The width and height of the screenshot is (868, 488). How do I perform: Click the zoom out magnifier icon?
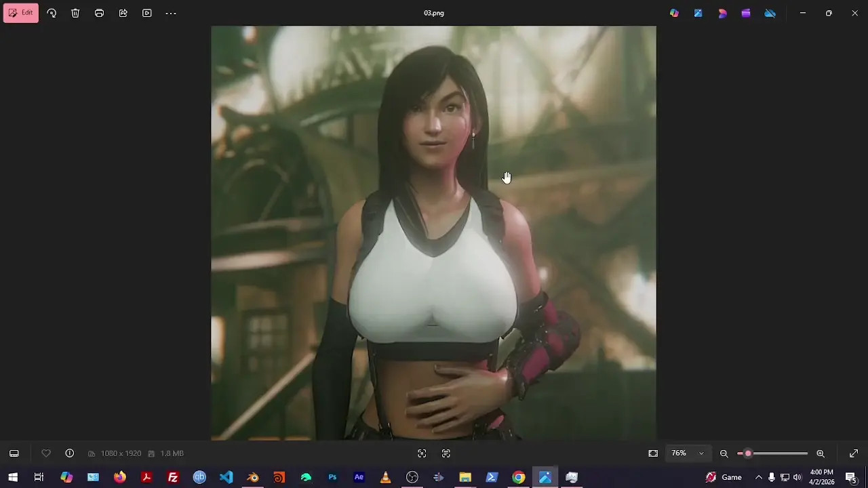pos(724,453)
